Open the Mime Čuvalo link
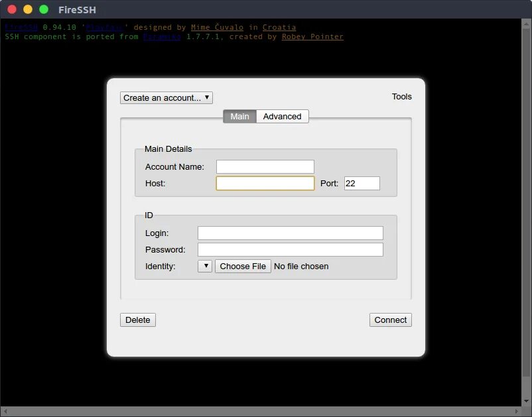 click(x=217, y=27)
